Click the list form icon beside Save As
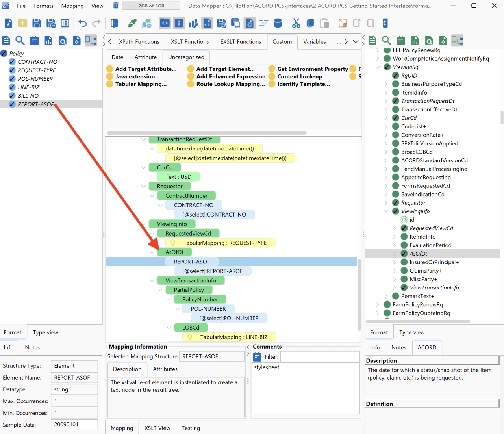The height and width of the screenshot is (434, 504). [65, 23]
